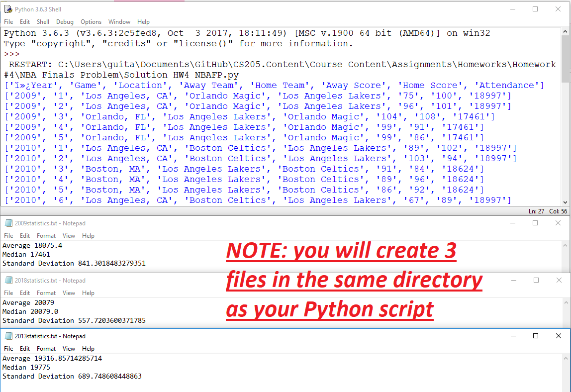The height and width of the screenshot is (392, 571).
Task: Close the 2018statistics.txt Notepad window
Action: (559, 280)
